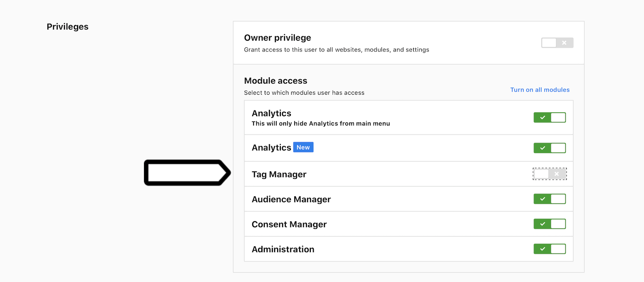This screenshot has height=282, width=644.
Task: Enable the Tag Manager toggle
Action: point(550,173)
